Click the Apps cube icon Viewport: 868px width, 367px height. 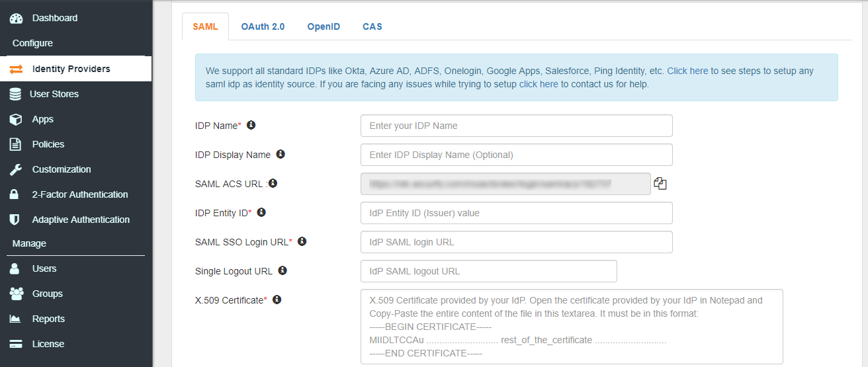point(16,119)
